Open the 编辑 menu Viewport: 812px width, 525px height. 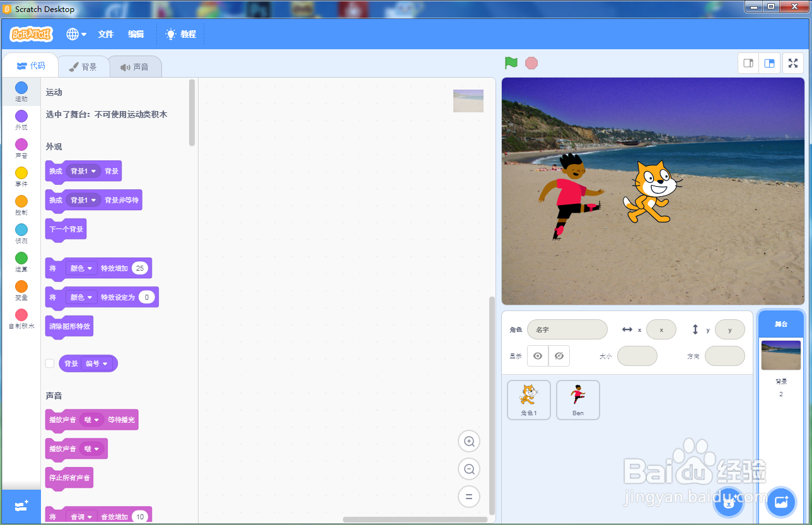[136, 34]
